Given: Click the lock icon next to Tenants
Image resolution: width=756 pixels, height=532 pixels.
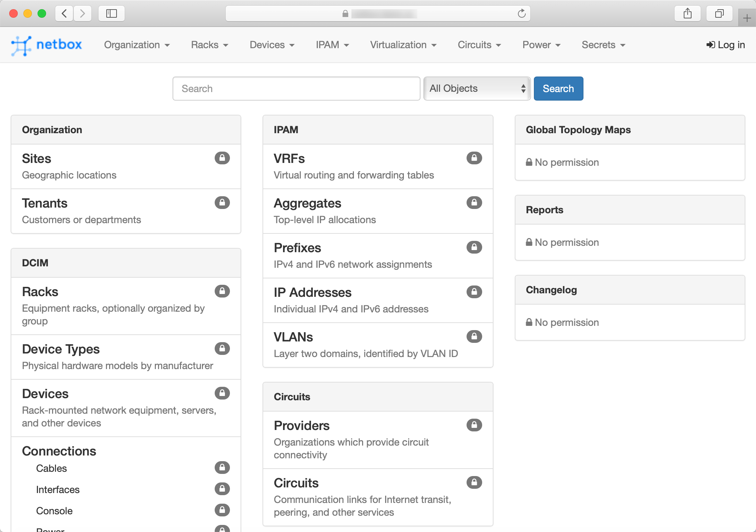Looking at the screenshot, I should (x=222, y=203).
